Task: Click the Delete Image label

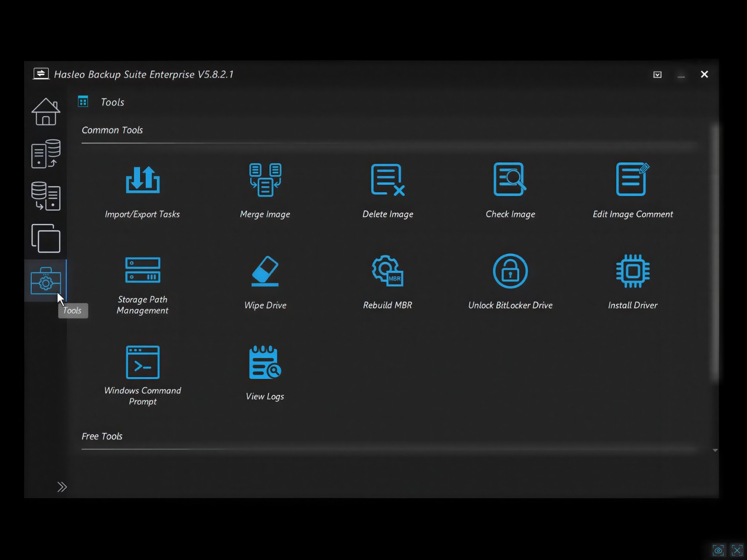Action: pos(388,214)
